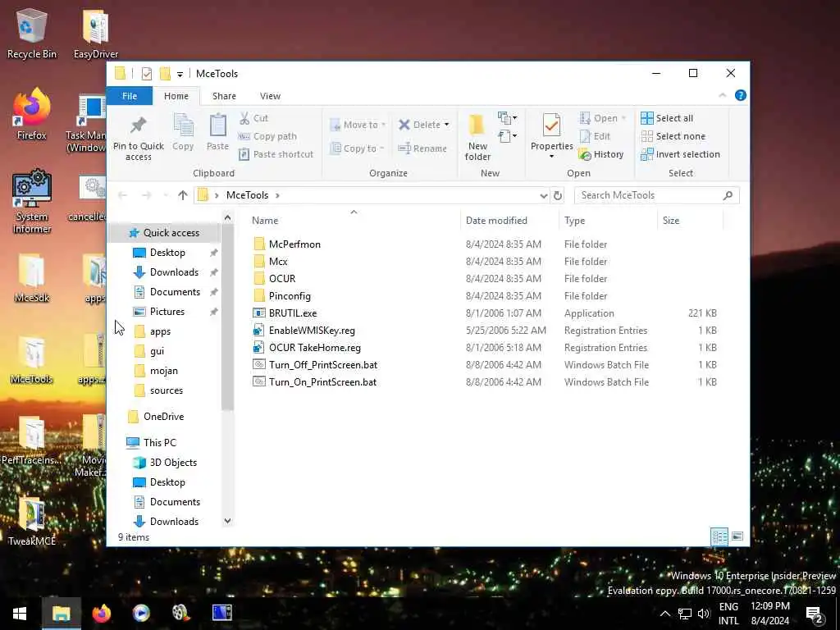Click navigation pane scroll down arrow

[x=228, y=521]
